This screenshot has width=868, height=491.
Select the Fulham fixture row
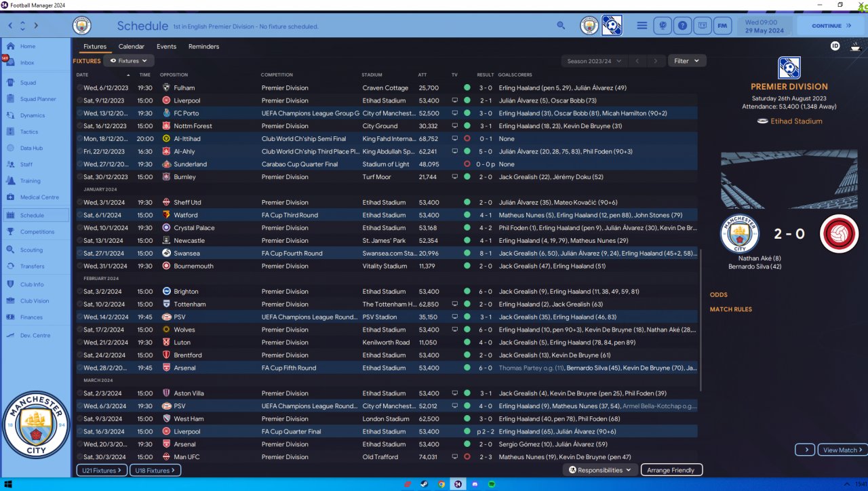click(387, 87)
